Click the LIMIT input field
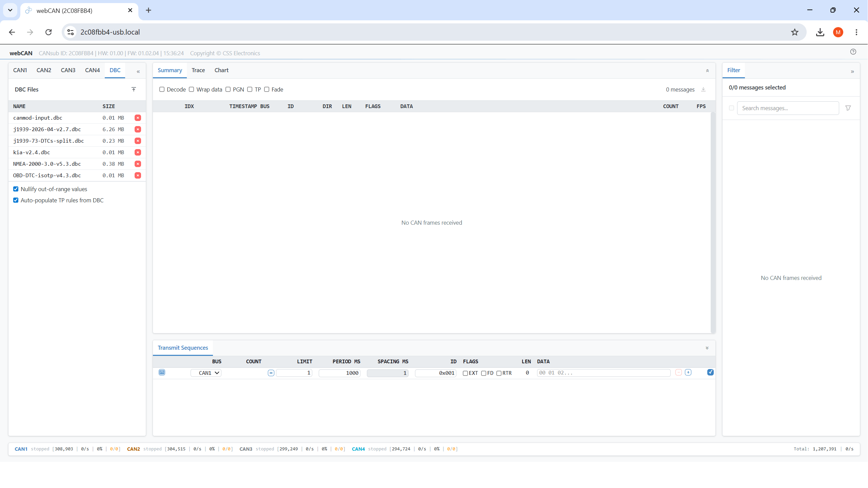 pyautogui.click(x=294, y=373)
